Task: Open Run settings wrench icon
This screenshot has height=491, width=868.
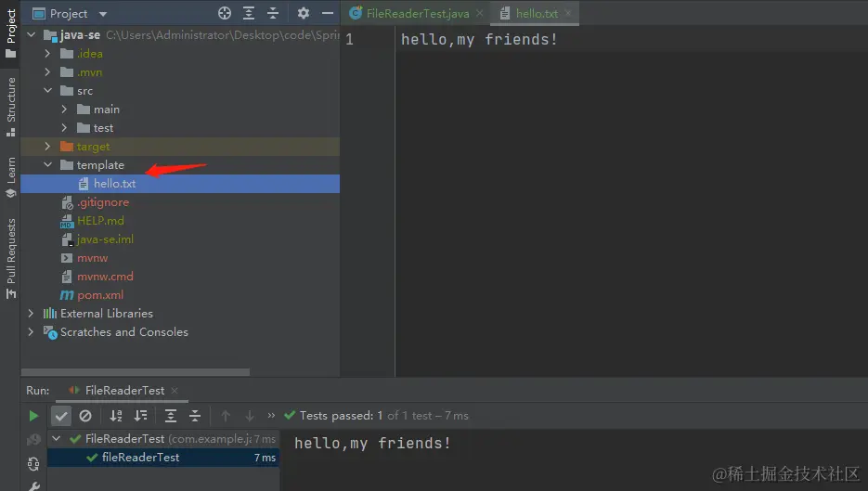Action: pos(33,486)
